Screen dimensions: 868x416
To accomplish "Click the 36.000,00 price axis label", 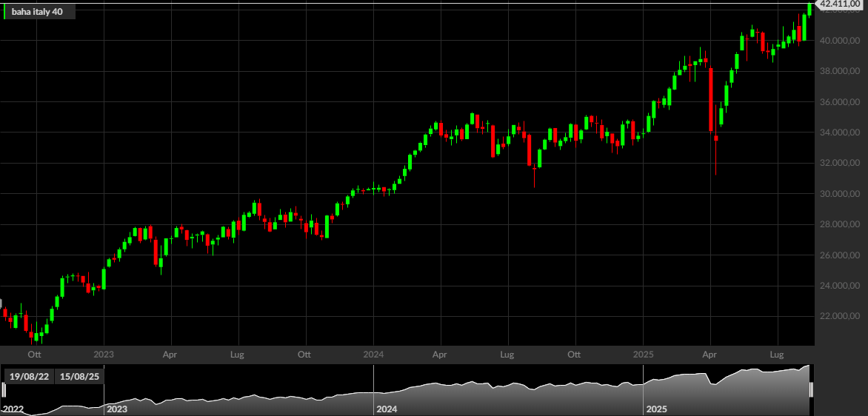I will click(840, 102).
